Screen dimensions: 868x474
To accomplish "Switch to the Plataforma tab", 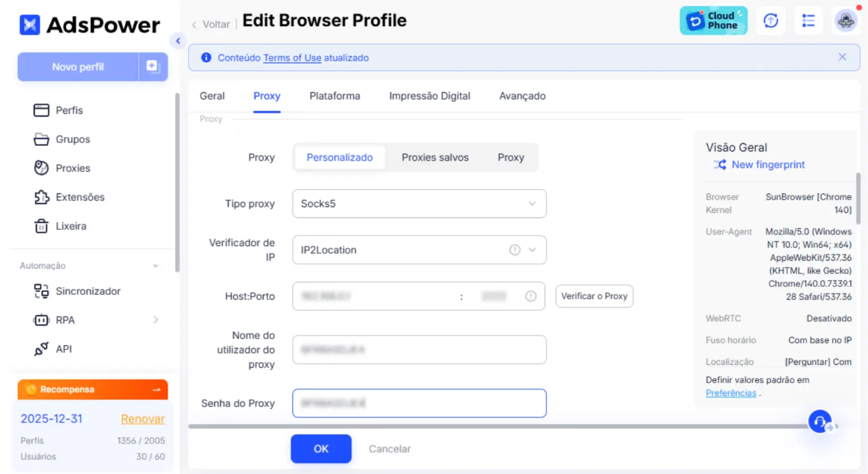I will tap(334, 96).
